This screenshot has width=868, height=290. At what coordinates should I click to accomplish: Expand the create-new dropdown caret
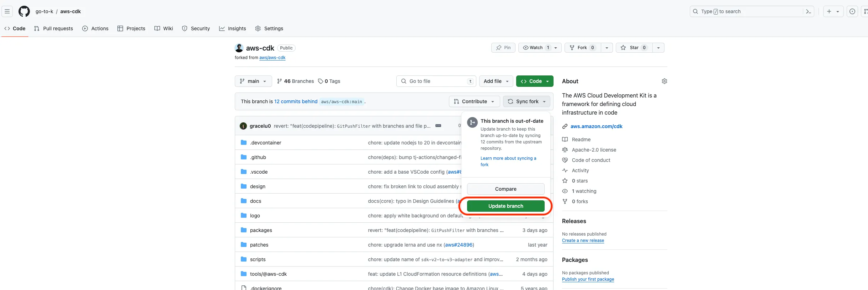point(838,11)
